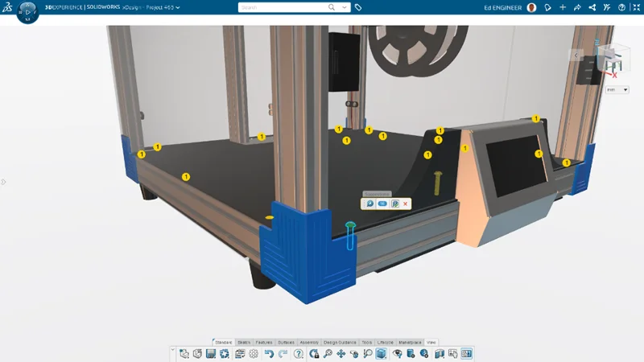Click the 3D compass play button
This screenshot has height=362, width=644.
[27, 14]
